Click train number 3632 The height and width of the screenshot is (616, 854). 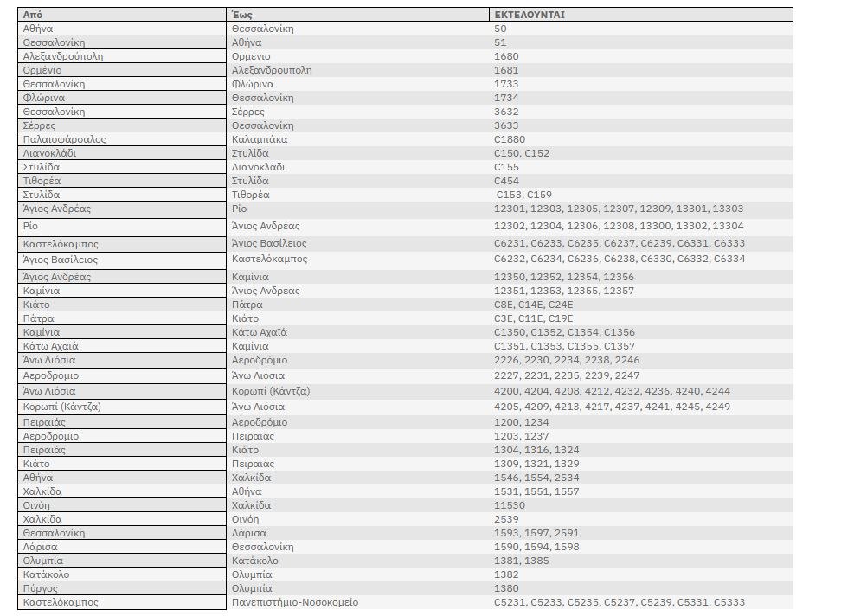(x=506, y=112)
